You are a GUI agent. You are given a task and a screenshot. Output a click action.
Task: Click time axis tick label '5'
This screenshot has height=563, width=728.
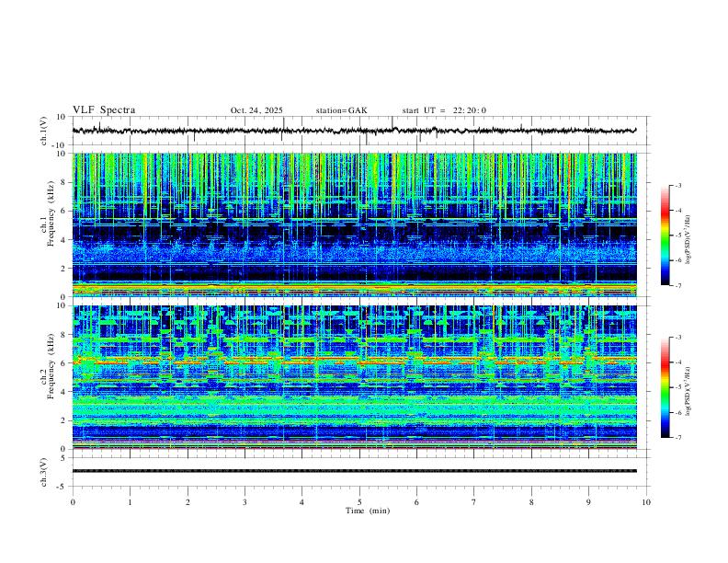pyautogui.click(x=359, y=502)
